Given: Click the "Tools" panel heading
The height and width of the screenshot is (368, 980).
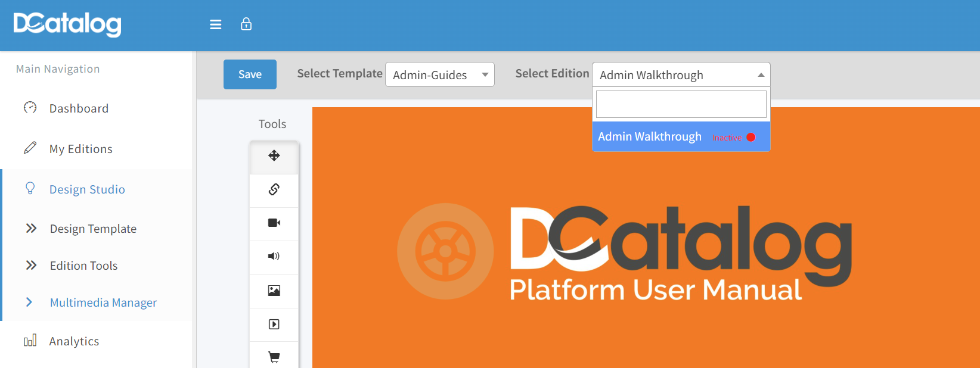Looking at the screenshot, I should pos(272,124).
